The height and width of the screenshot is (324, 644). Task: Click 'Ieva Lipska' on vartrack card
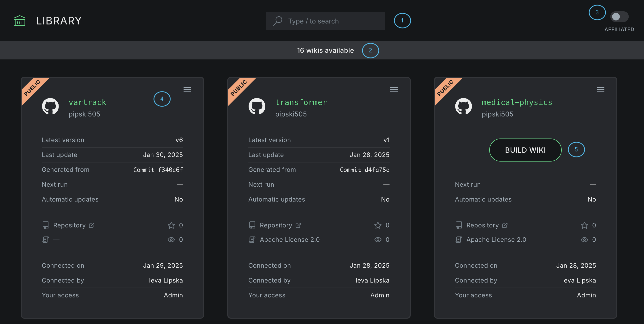[x=166, y=280]
